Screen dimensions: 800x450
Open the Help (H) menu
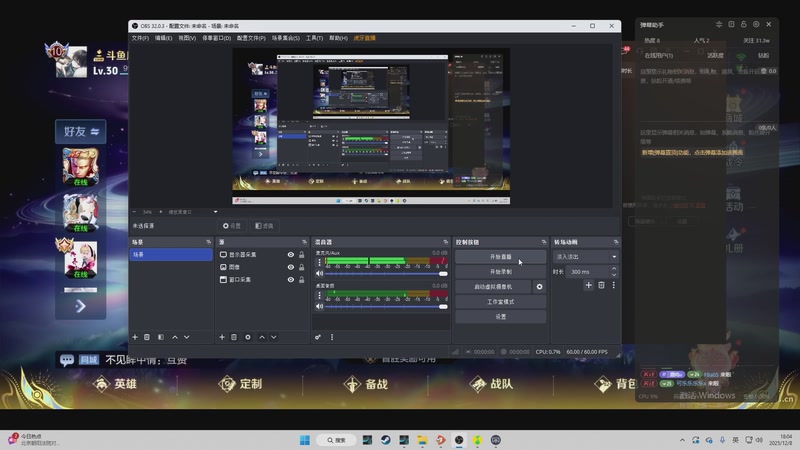(x=338, y=38)
